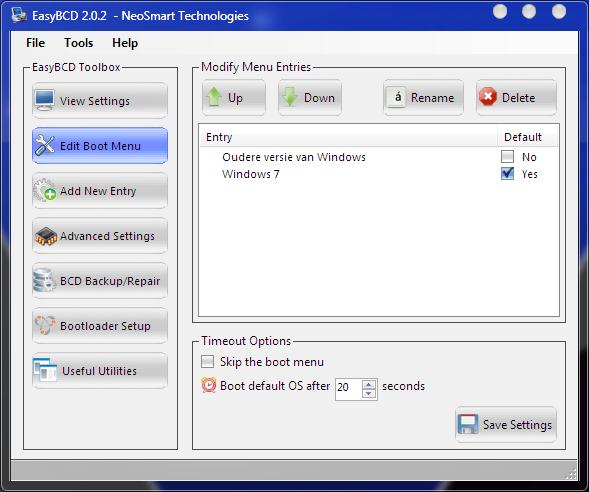Uncheck default box for Windows 7
Screen dimensions: 589x492
pos(507,174)
